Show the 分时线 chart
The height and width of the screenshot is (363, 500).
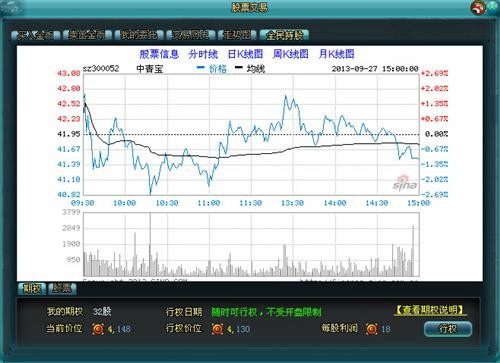click(203, 54)
